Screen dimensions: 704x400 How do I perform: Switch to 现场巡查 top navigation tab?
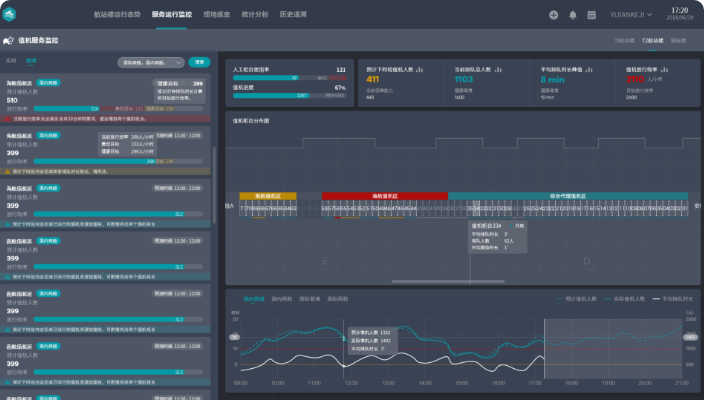[216, 15]
